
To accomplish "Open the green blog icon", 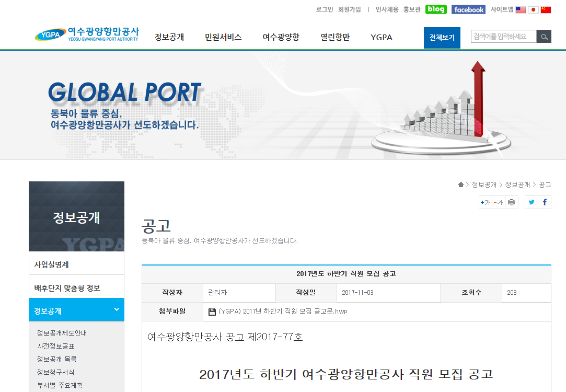I will 436,9.
